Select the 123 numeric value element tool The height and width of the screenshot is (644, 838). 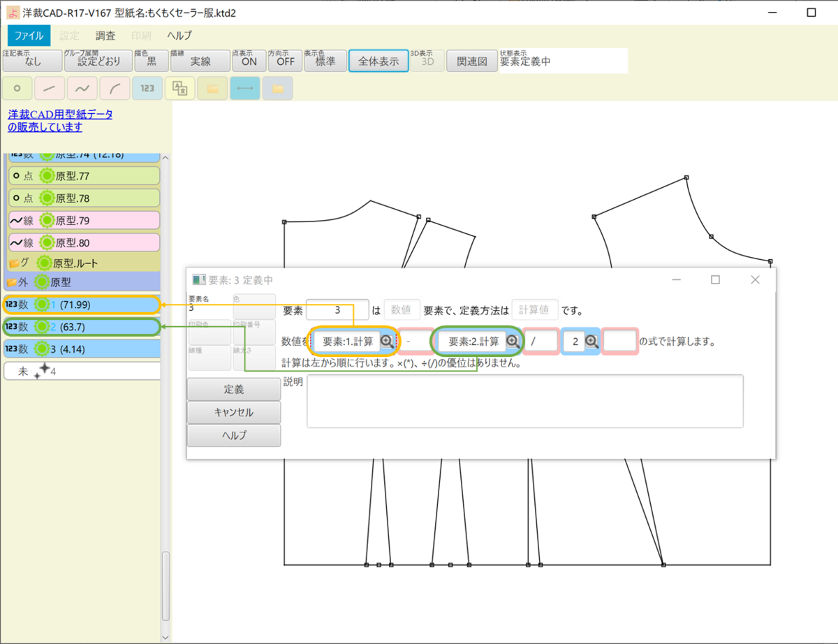147,89
